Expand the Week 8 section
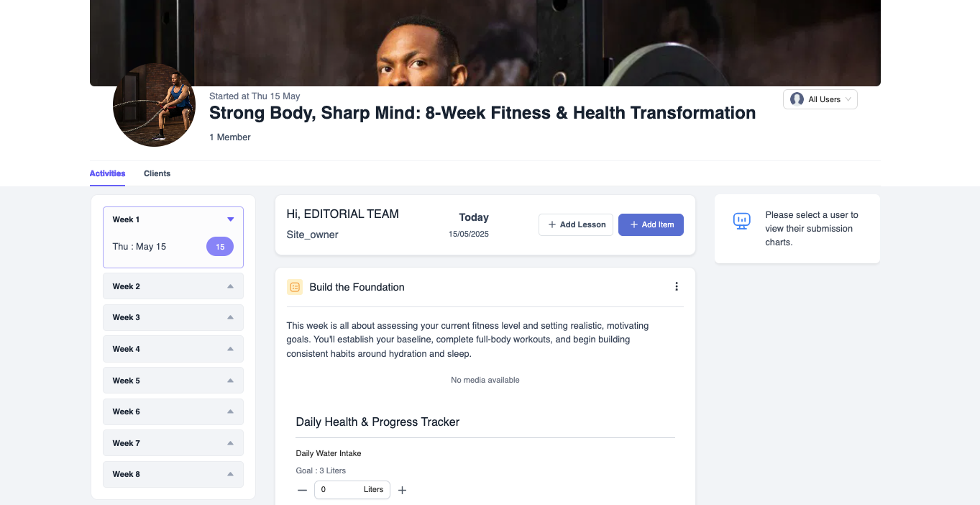Viewport: 980px width, 505px height. pyautogui.click(x=173, y=474)
